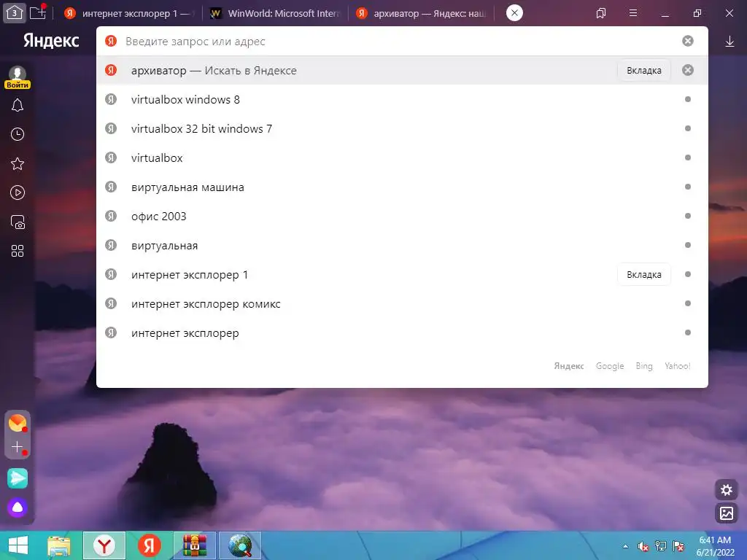Open the clock showing 6:41 AM

click(x=715, y=546)
